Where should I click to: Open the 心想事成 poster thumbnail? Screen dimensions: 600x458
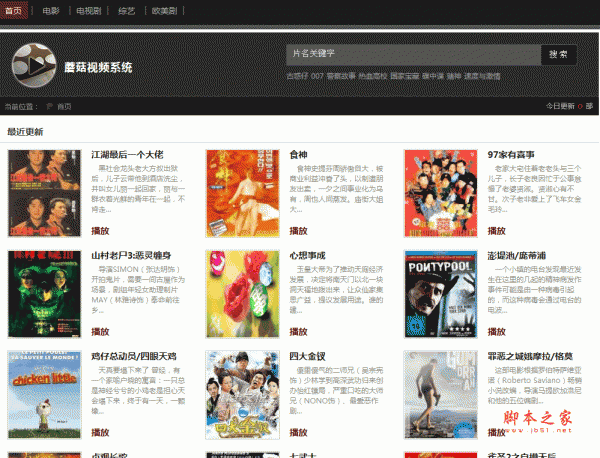pos(243,294)
